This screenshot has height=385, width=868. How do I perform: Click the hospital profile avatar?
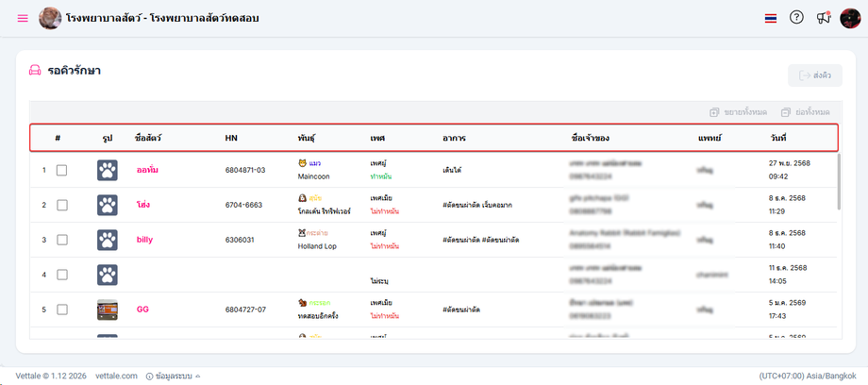[x=50, y=18]
